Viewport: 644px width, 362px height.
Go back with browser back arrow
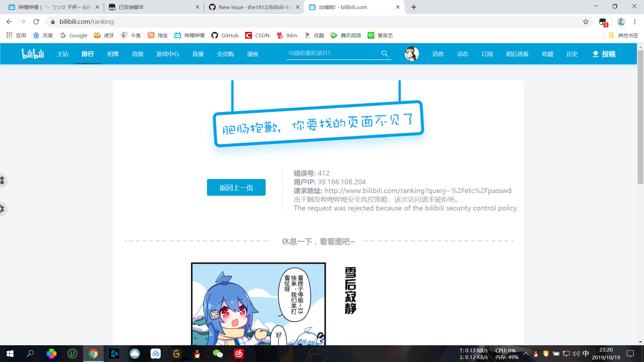click(x=9, y=21)
